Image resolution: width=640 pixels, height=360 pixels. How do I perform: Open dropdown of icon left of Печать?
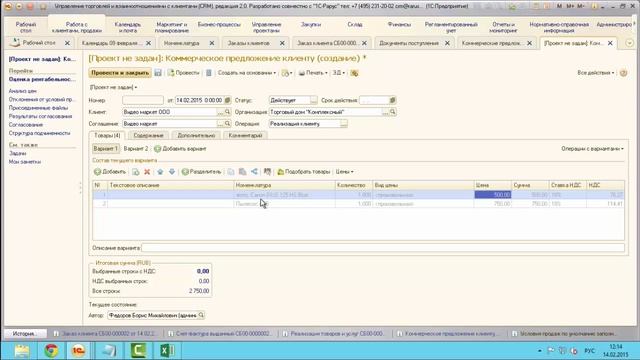click(287, 73)
